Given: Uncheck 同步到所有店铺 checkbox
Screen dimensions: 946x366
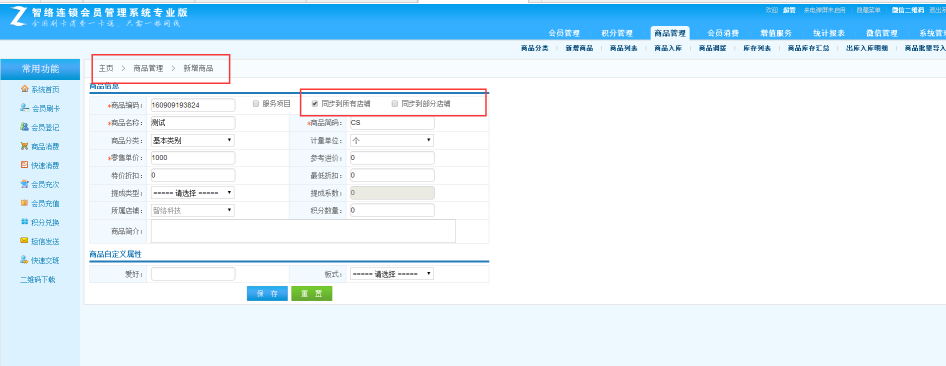Looking at the screenshot, I should [314, 104].
